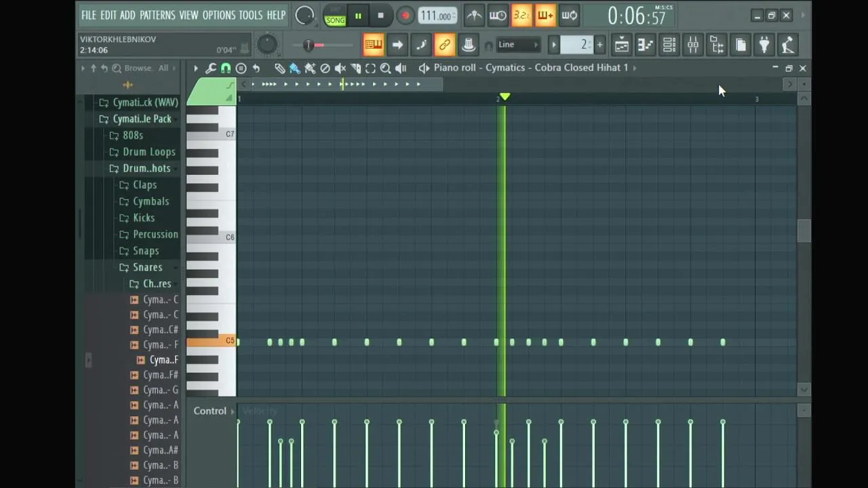This screenshot has height=488, width=868.
Task: Select the Paint brush tool
Action: pos(294,68)
